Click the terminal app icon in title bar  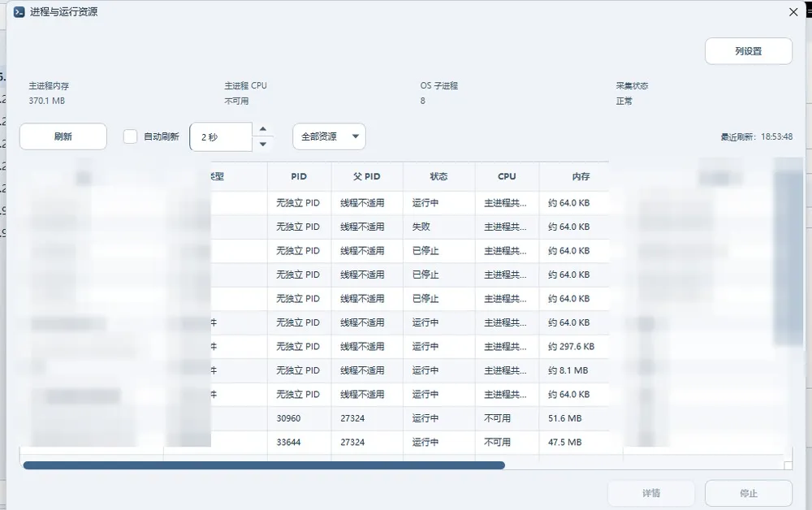point(19,12)
